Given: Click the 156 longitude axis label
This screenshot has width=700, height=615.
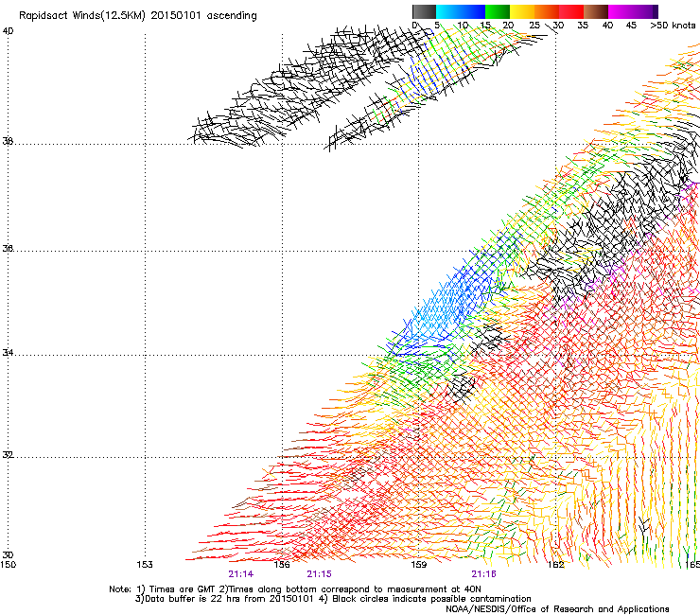Looking at the screenshot, I should [282, 565].
